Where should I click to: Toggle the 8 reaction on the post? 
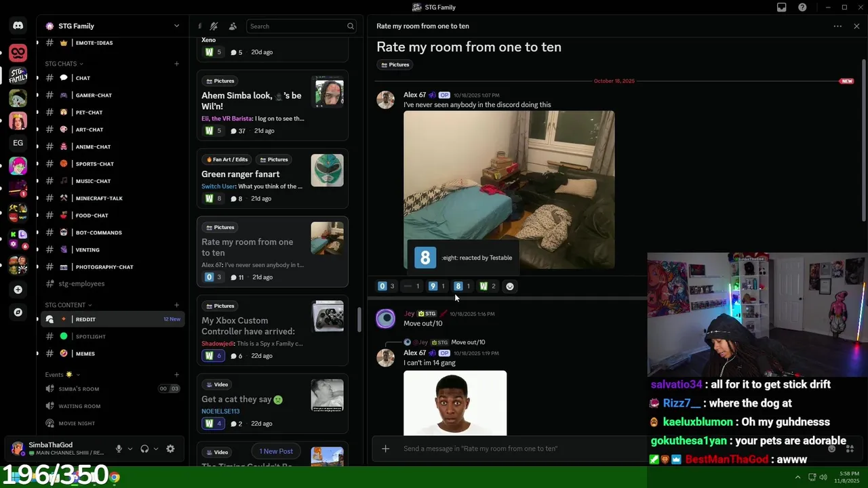[x=462, y=286]
